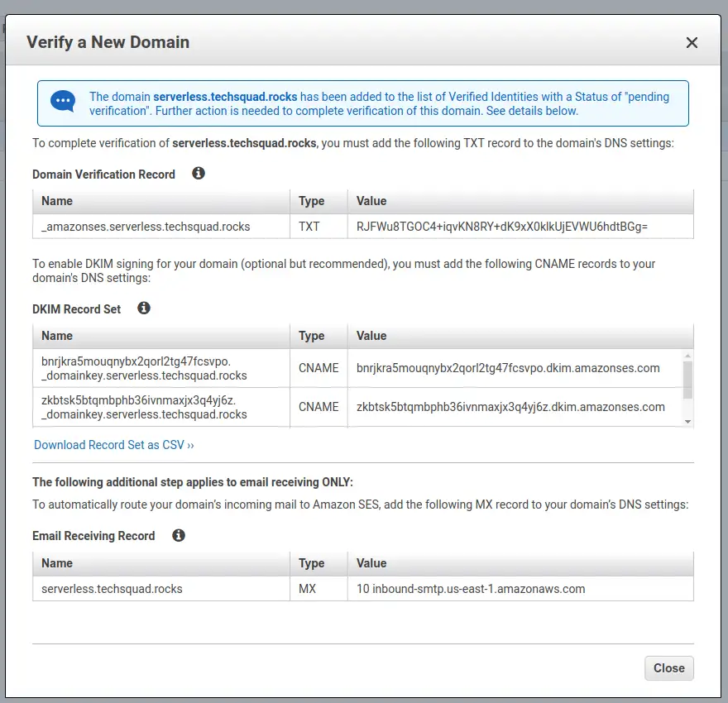
Task: Click DKIM table scrollbar up arrow
Action: 687,356
